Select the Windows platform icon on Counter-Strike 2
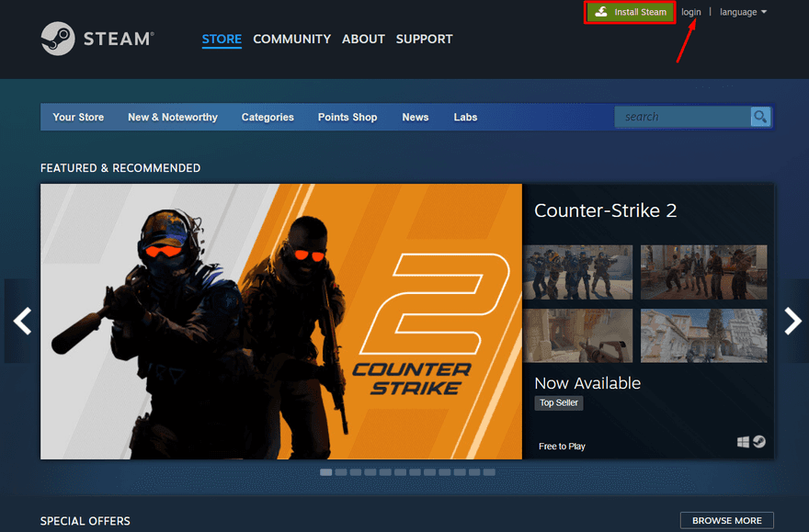 [x=743, y=441]
